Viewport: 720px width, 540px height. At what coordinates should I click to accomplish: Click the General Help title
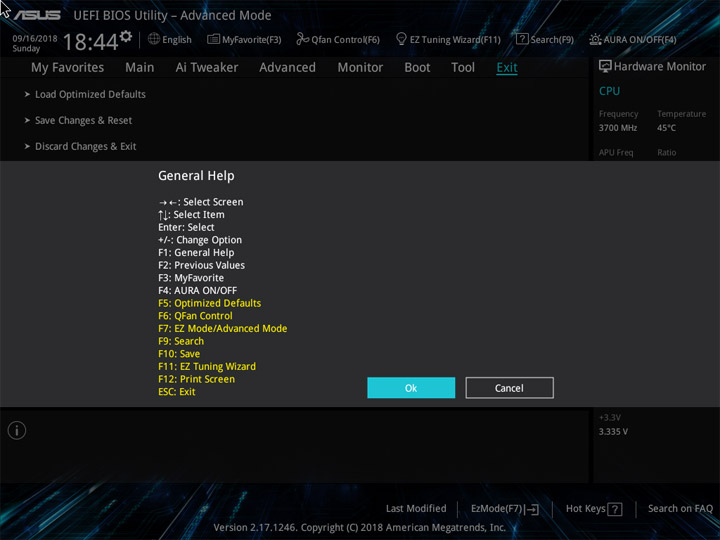(196, 176)
